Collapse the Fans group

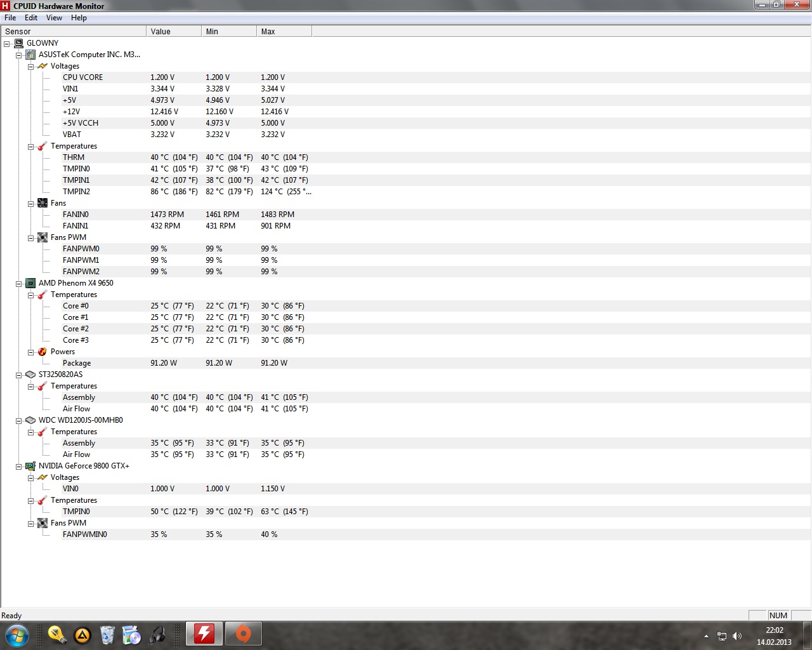30,204
